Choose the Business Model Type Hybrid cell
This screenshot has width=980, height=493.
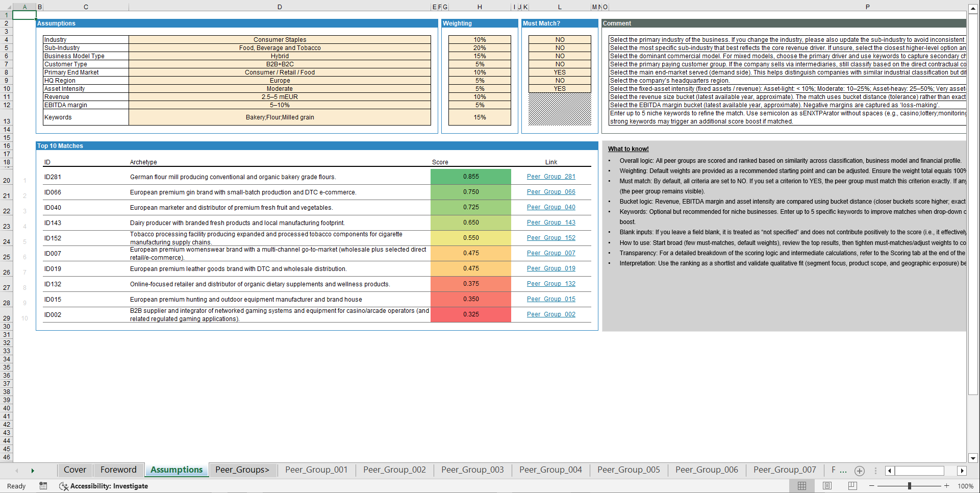click(280, 56)
